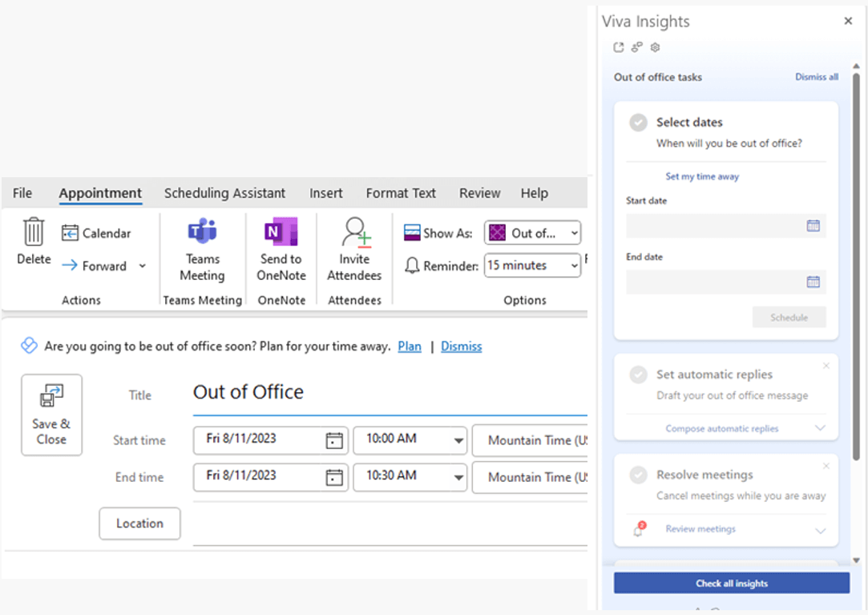Click the Reminder bell icon
The image size is (868, 615).
412,265
